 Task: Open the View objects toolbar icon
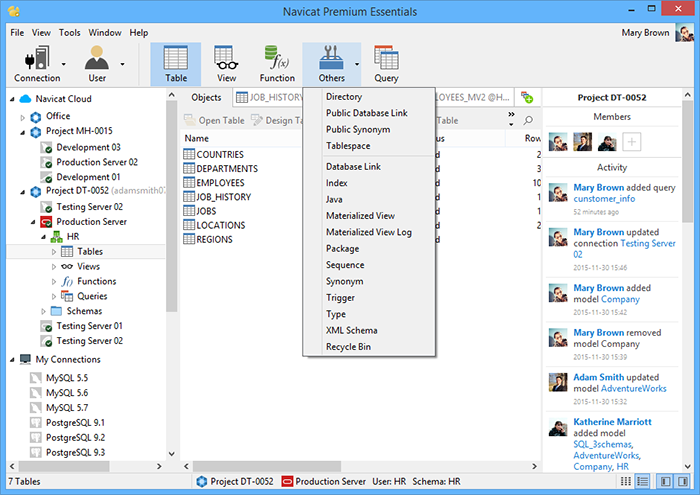click(226, 64)
